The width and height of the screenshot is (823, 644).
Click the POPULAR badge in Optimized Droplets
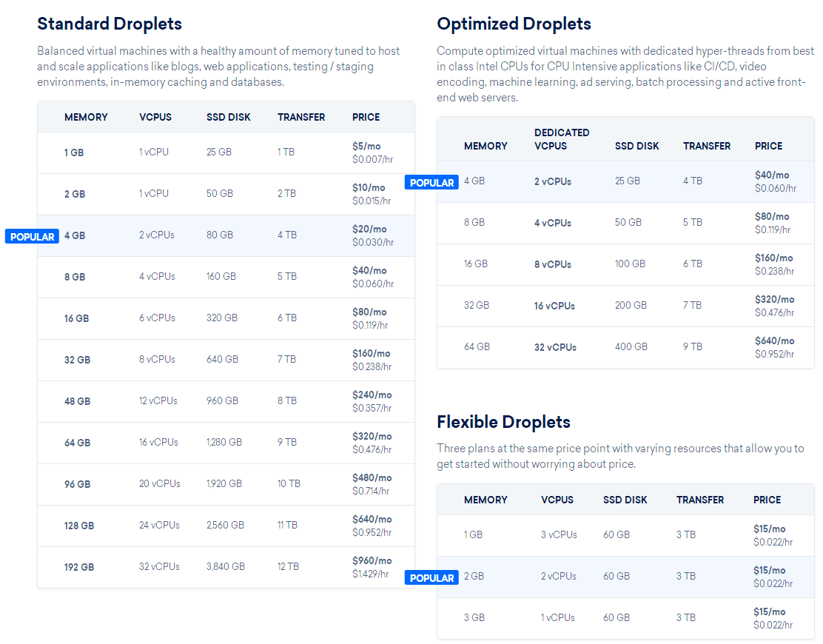(431, 183)
